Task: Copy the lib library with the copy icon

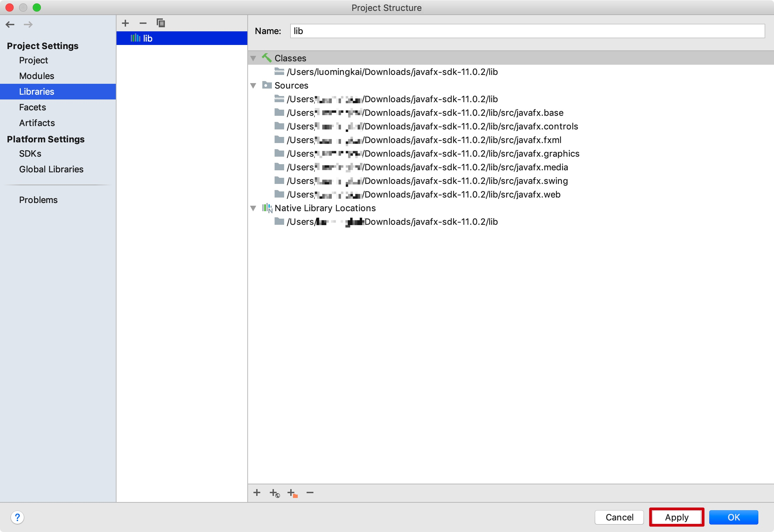Action: tap(160, 23)
